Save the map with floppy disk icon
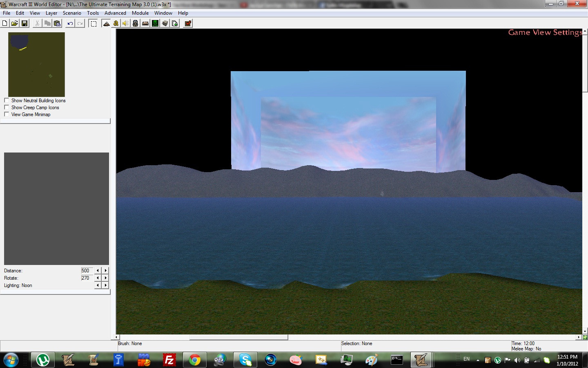The image size is (588, 368). coord(24,23)
